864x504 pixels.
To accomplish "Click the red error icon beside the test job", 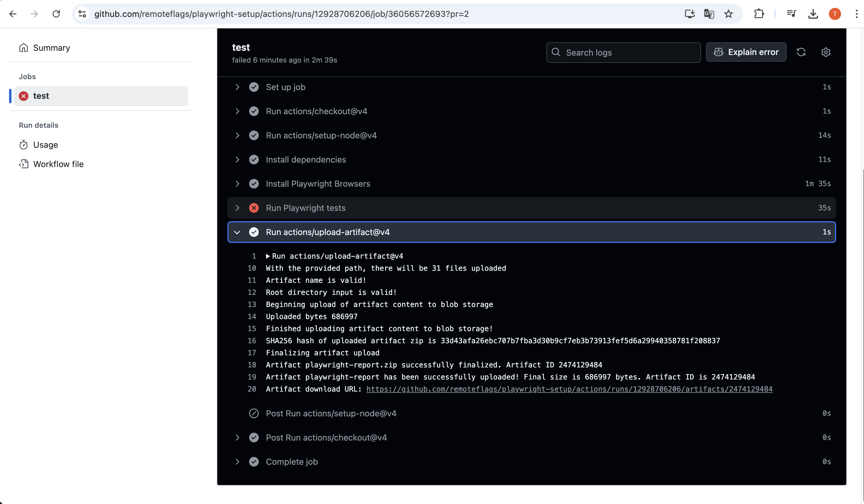I will click(23, 96).
